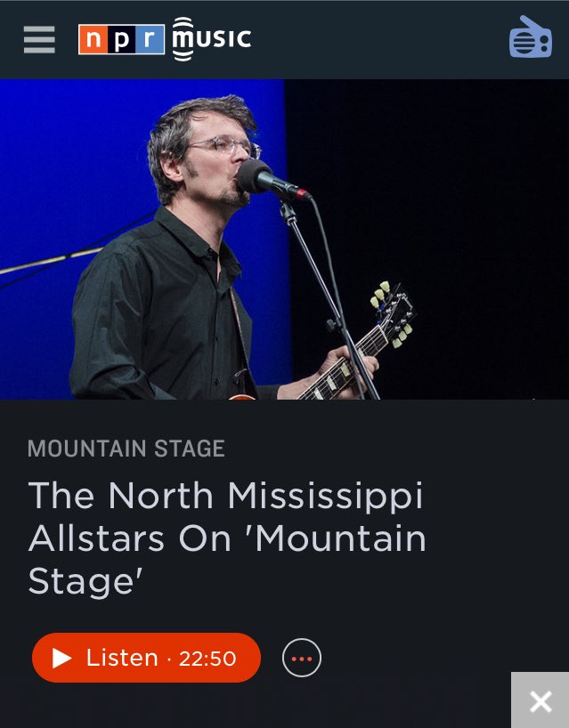Click the word 'Listen' on red button

pos(122,658)
